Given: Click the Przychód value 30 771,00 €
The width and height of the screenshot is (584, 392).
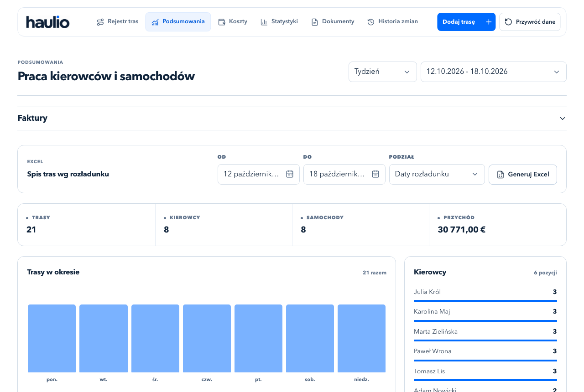Looking at the screenshot, I should click(x=461, y=230).
